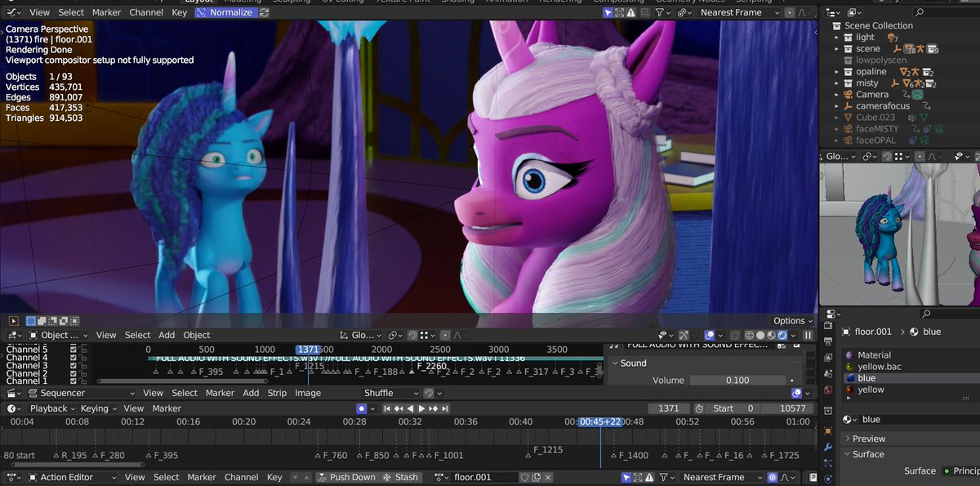Select faceMISTY in the outliner
Screen dimensions: 980x486
pyautogui.click(x=877, y=129)
